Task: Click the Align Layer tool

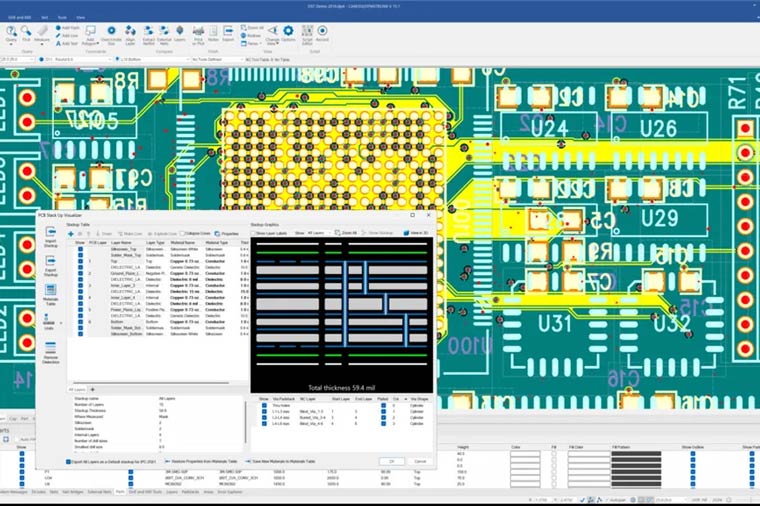Action: 130,35
